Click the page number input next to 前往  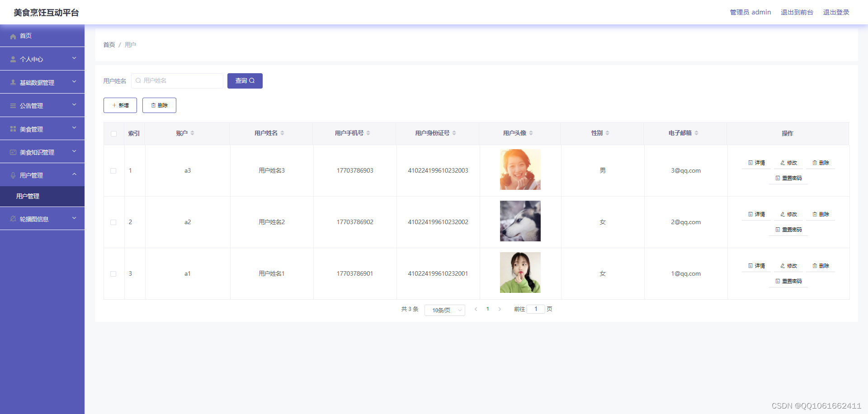(x=536, y=309)
